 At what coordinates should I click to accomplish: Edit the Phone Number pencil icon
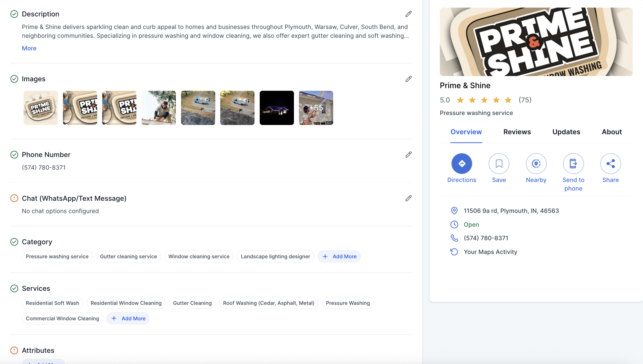point(408,154)
